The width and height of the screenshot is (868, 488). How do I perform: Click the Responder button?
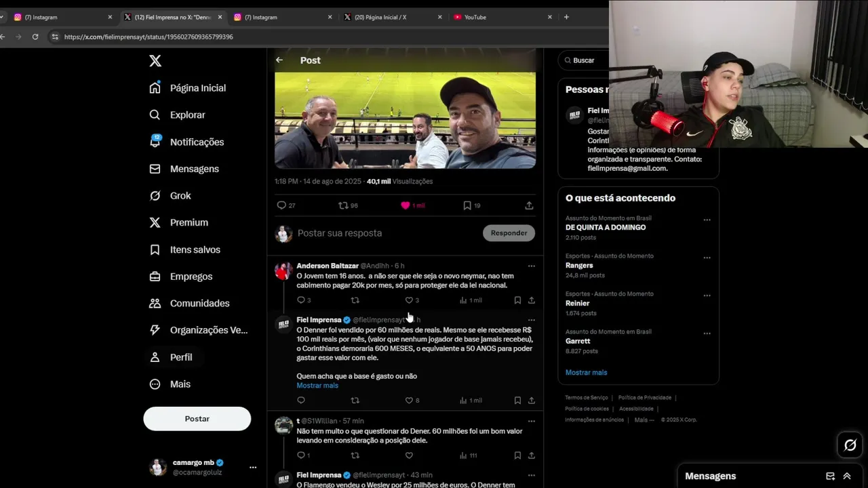point(509,233)
